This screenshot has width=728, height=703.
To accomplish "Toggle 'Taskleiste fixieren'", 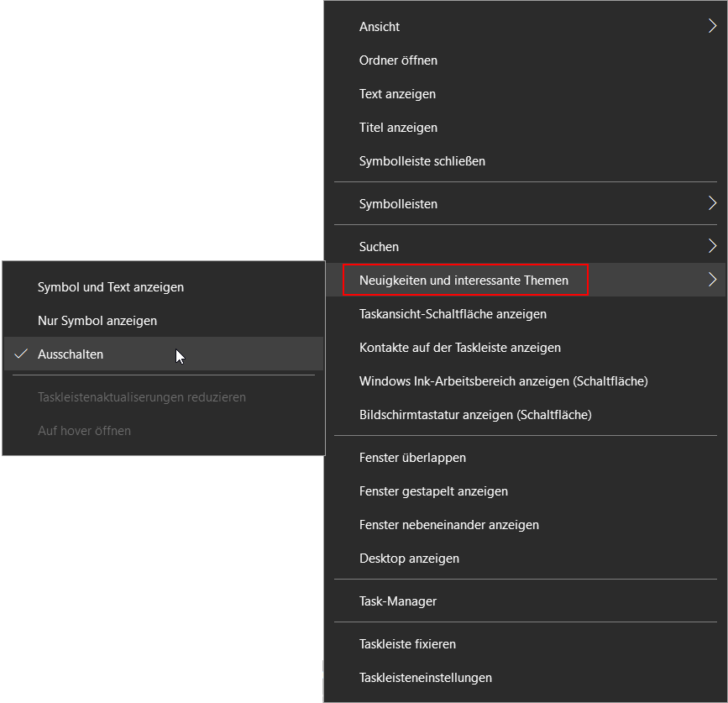I will [x=407, y=644].
